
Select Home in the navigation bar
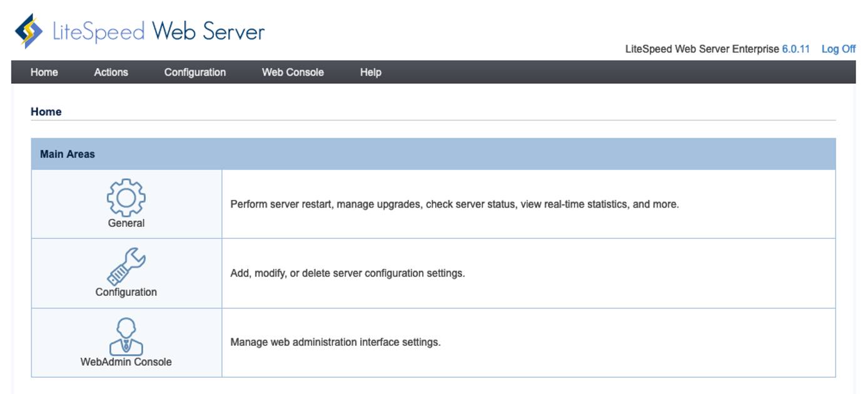click(44, 72)
